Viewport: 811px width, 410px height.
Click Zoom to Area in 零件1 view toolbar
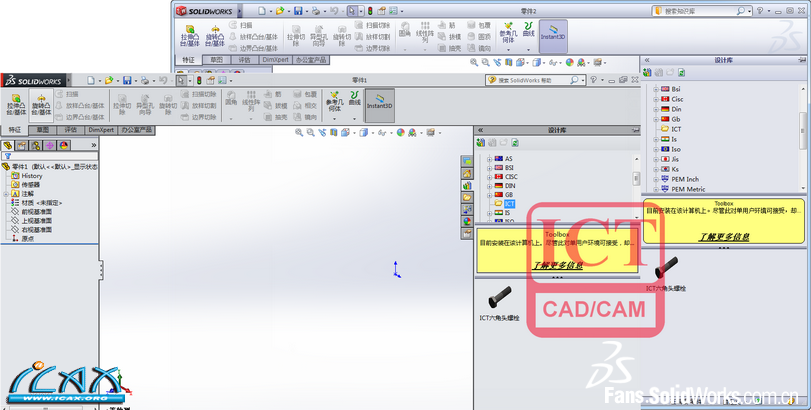pyautogui.click(x=310, y=133)
